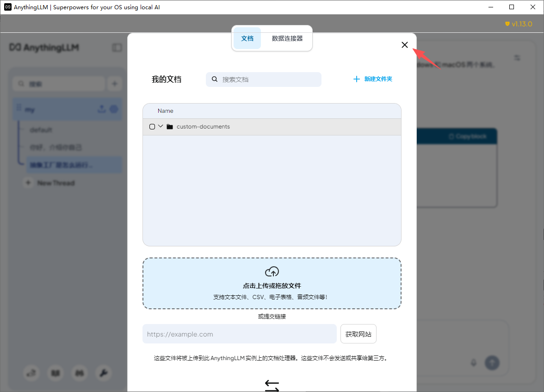Switch to the 文档 tab

(247, 38)
